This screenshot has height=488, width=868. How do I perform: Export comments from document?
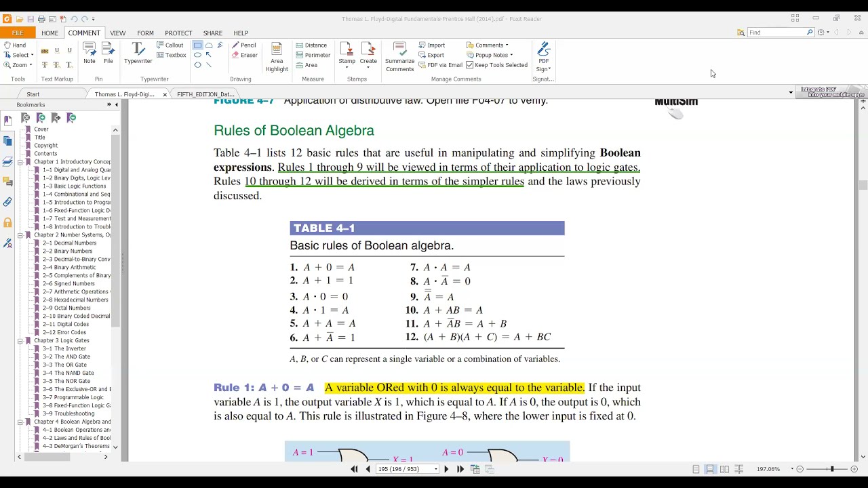431,56
